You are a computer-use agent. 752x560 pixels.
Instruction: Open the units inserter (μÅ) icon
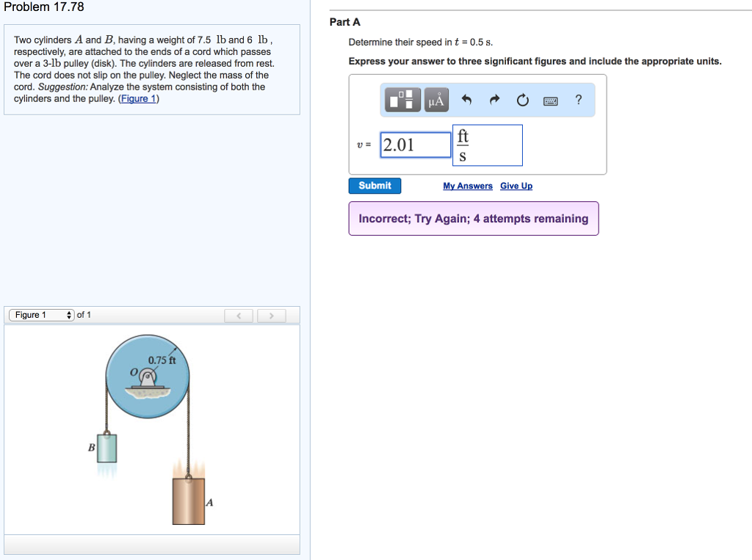click(435, 100)
